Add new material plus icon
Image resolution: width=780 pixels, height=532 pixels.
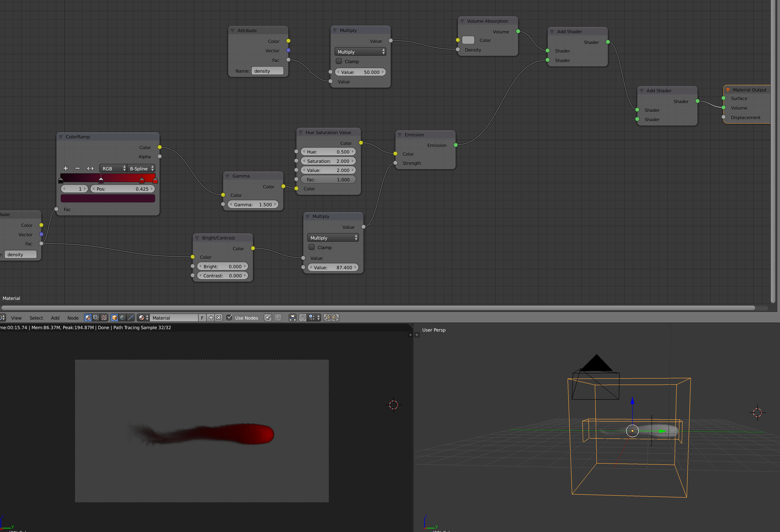[x=211, y=318]
